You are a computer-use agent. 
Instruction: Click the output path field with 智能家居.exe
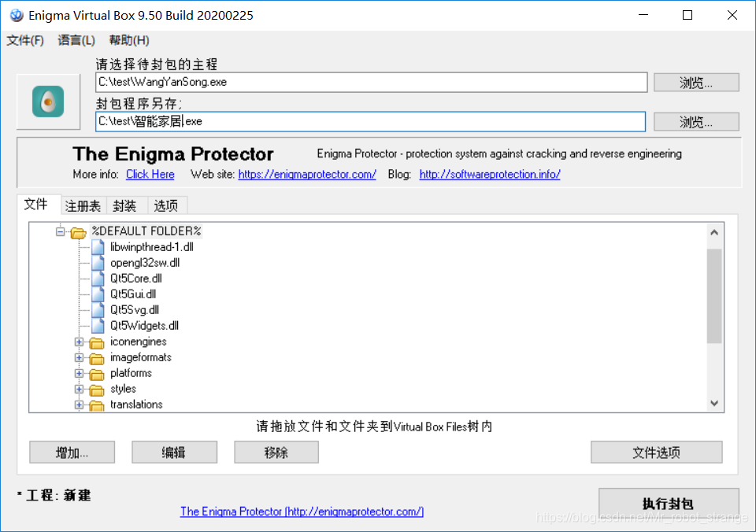370,121
